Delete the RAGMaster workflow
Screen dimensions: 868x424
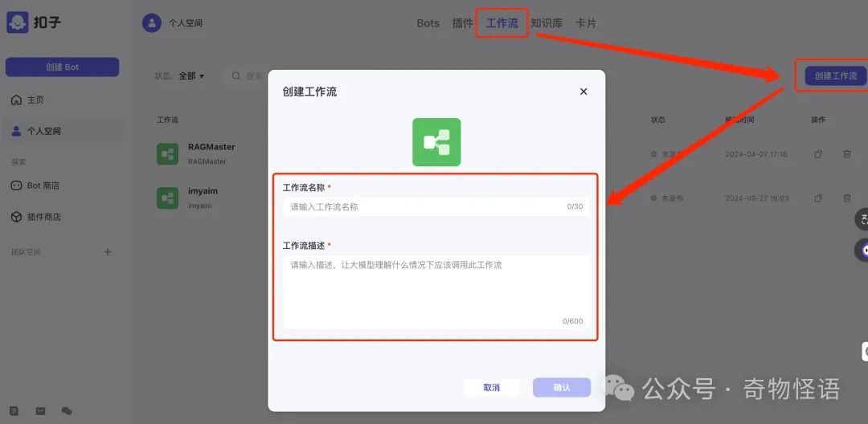click(847, 153)
